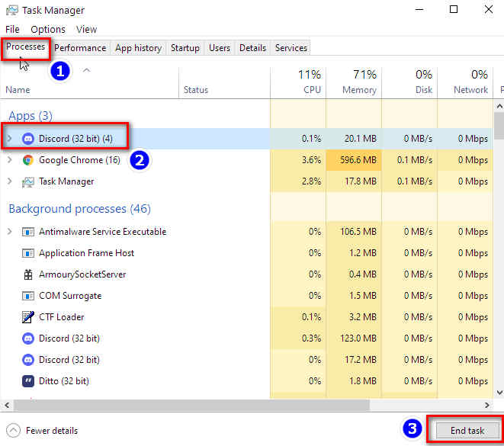Click the horizontal scrollbar right arrow
Viewport: 504px width, 446px height.
487,405
